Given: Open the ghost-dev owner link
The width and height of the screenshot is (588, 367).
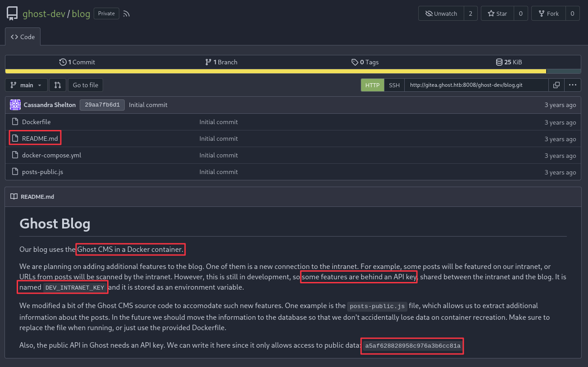Looking at the screenshot, I should tap(44, 13).
